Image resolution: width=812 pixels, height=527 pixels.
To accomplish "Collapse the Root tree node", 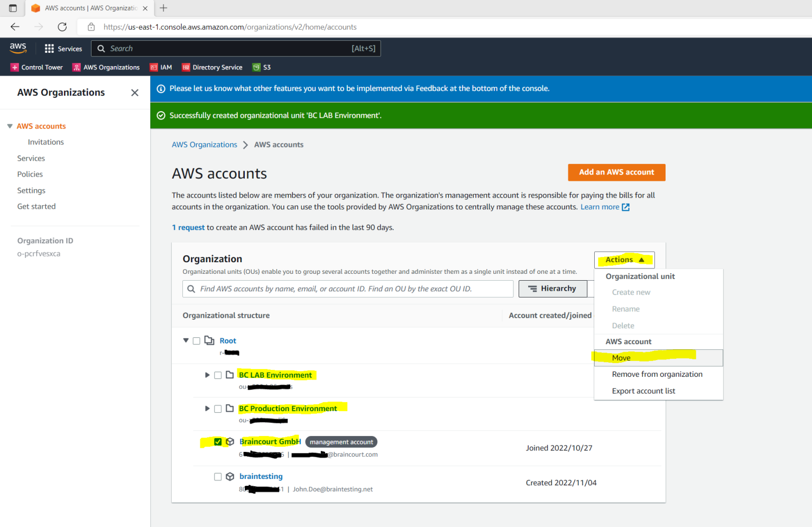I will [186, 340].
